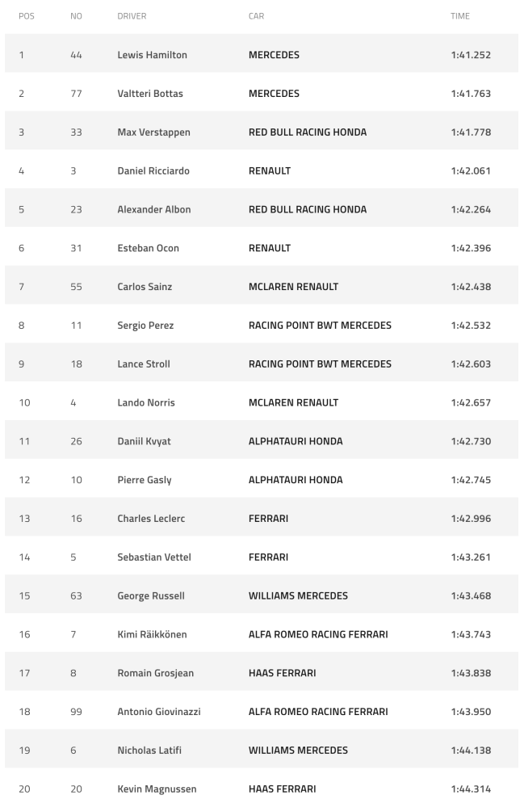Select Lance Stroll's name
This screenshot has height=812, width=524.
[144, 364]
